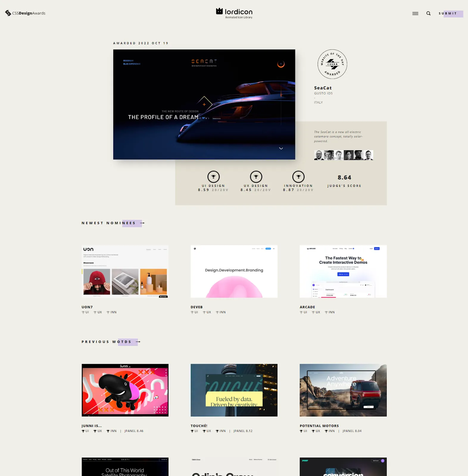Open the Odin's Crow thumbnail
The width and height of the screenshot is (468, 476).
(234, 467)
